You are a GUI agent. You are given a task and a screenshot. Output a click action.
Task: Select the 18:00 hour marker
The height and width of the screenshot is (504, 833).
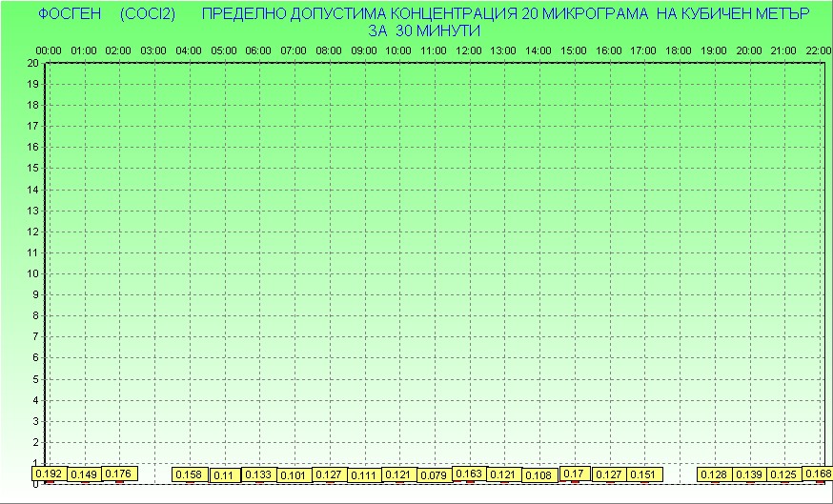pyautogui.click(x=679, y=50)
